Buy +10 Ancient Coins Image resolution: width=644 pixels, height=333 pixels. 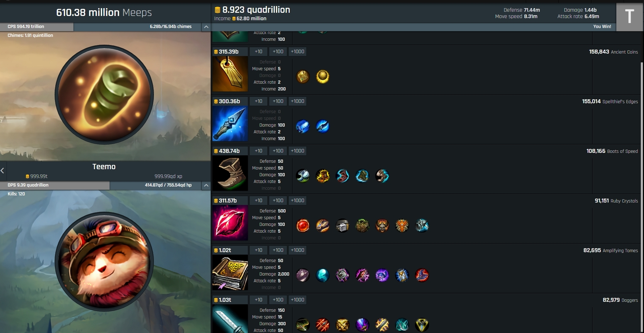pyautogui.click(x=259, y=51)
